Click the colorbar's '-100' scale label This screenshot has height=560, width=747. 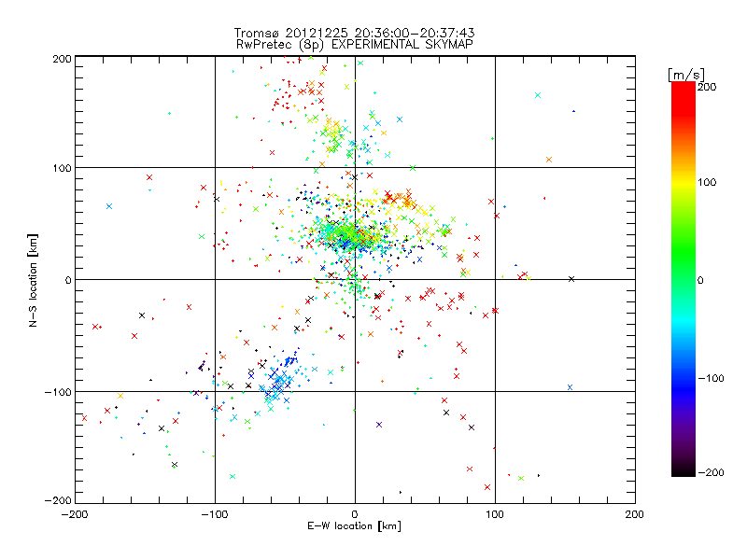tap(711, 378)
